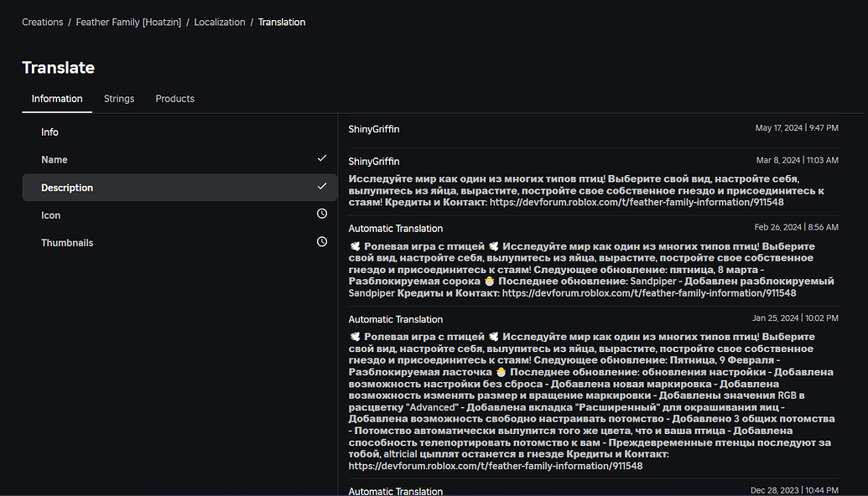Image resolution: width=868 pixels, height=496 pixels.
Task: Select the highlighted Description sidebar item
Action: tap(66, 187)
